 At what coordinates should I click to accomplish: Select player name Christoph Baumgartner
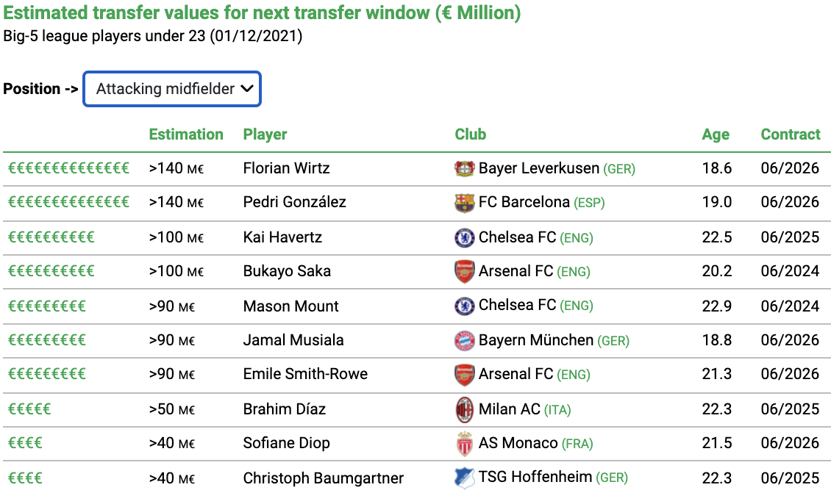click(324, 478)
